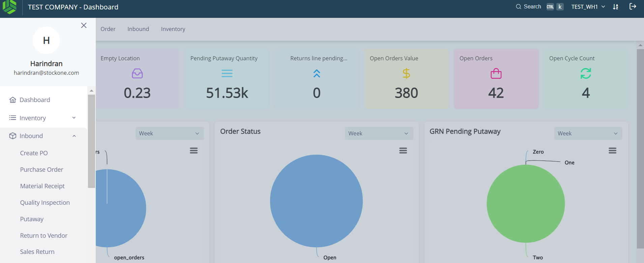Open the TEST_WH1 warehouse dropdown

pos(588,7)
